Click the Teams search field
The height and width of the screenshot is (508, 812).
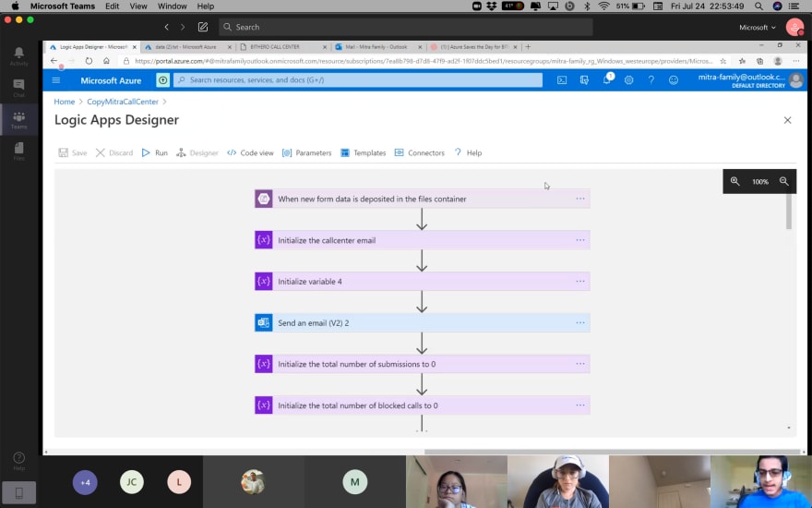click(405, 27)
